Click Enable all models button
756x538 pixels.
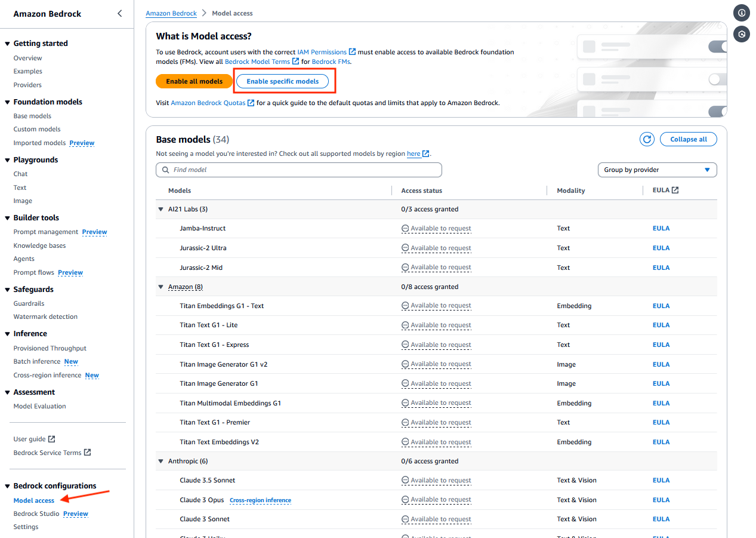(194, 81)
